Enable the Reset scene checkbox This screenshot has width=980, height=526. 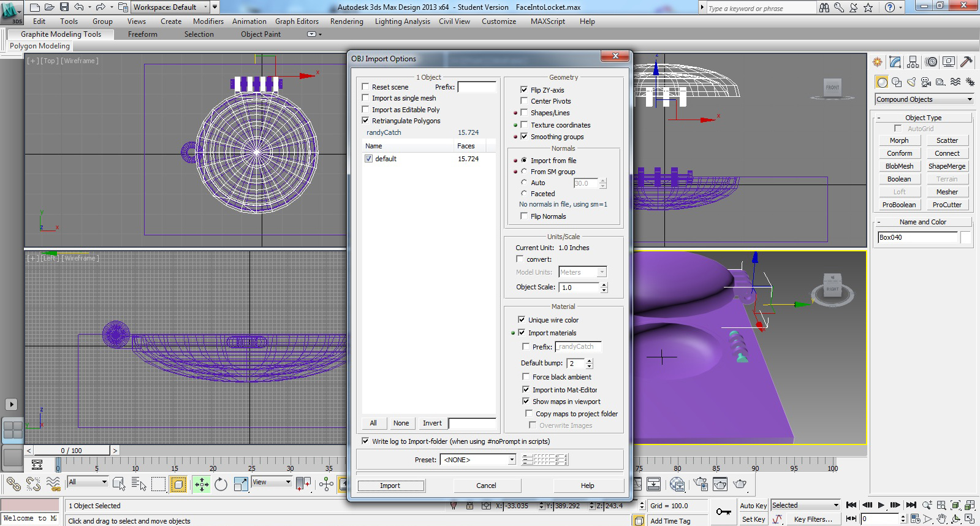[365, 87]
